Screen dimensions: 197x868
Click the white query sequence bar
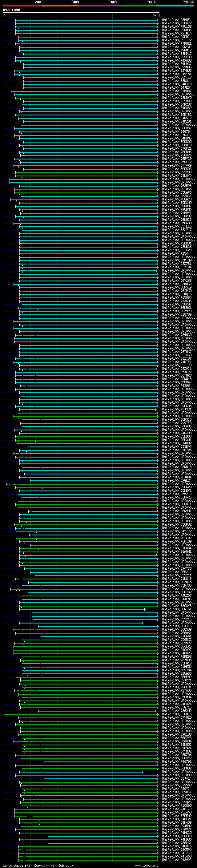[x=81, y=12]
